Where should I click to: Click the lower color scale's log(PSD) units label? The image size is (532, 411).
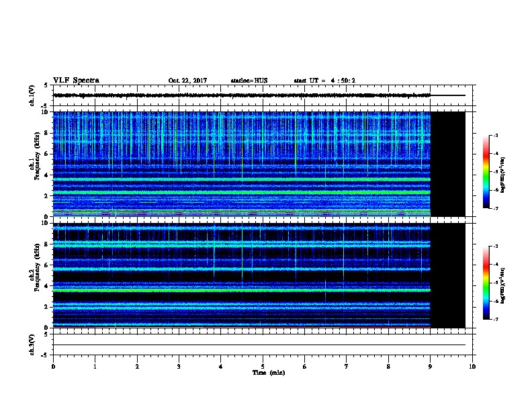(503, 286)
